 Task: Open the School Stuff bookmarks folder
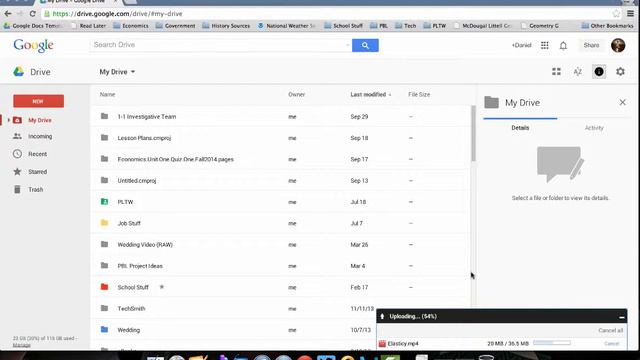tap(343, 26)
